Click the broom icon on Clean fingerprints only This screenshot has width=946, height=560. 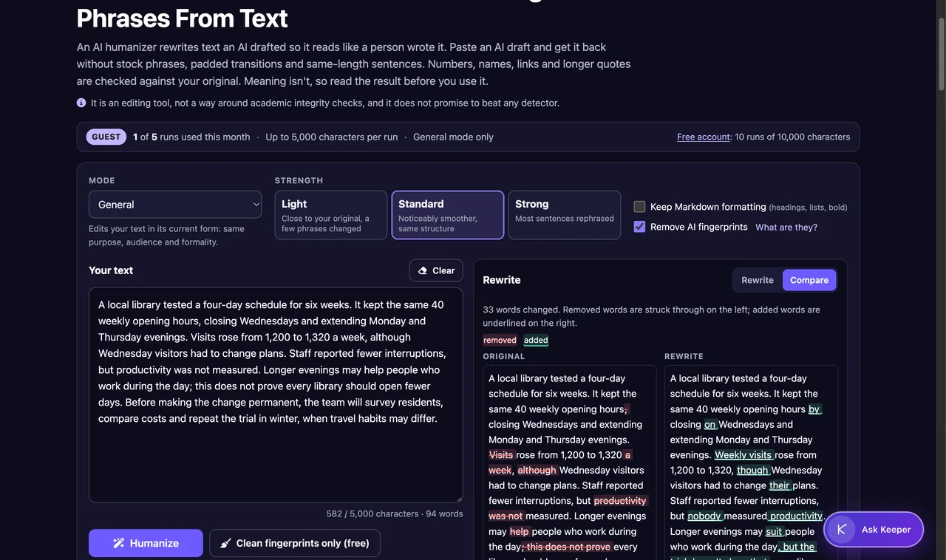tap(225, 543)
